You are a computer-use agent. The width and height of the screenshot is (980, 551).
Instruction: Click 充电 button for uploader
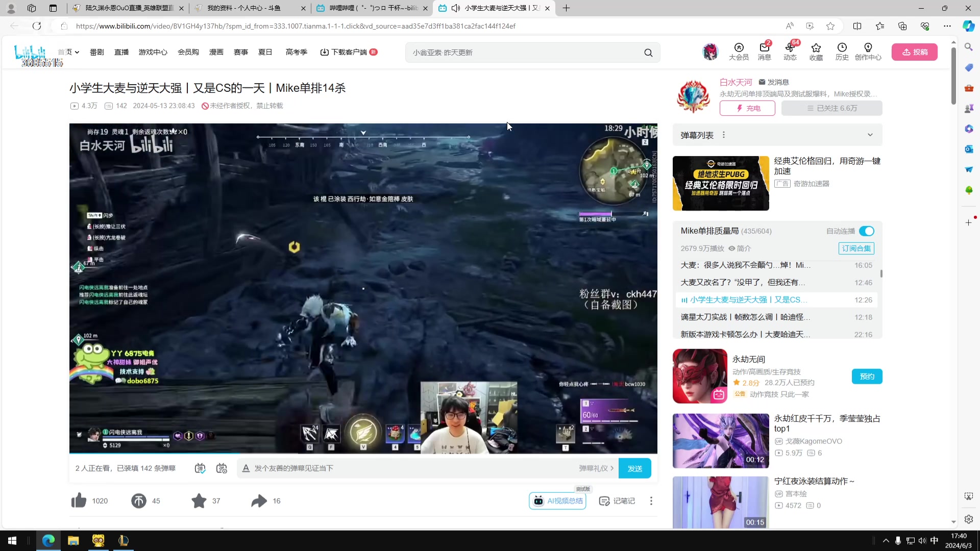747,108
